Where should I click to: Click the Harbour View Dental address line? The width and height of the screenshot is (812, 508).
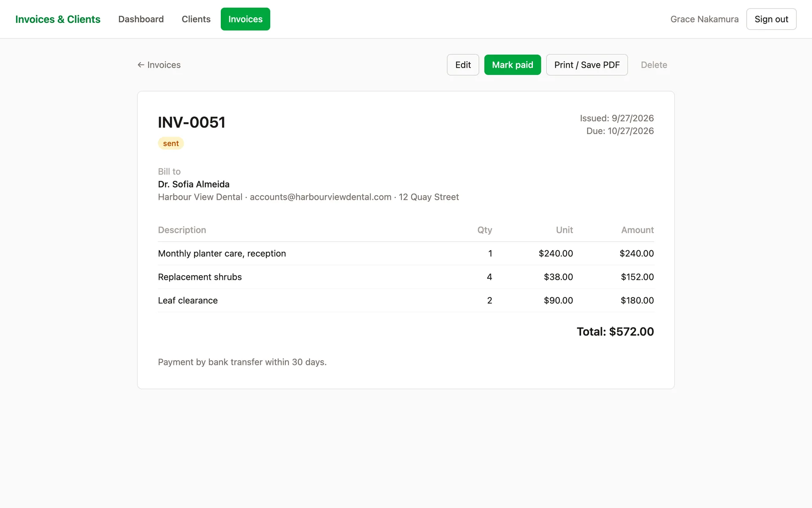click(308, 197)
